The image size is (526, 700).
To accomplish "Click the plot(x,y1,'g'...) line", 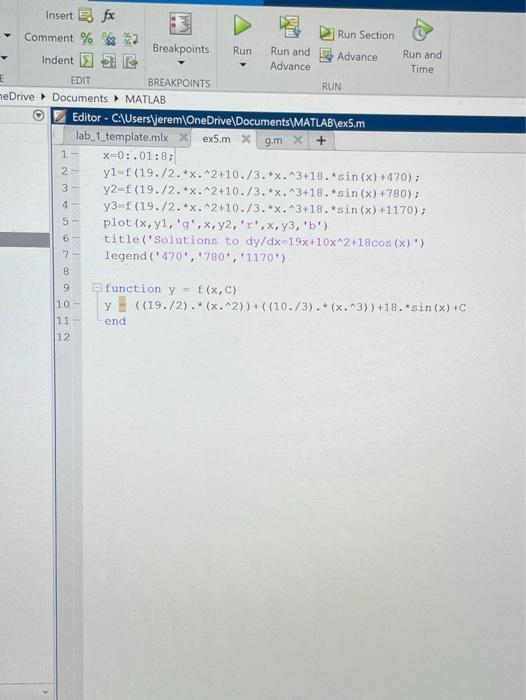I will click(215, 225).
